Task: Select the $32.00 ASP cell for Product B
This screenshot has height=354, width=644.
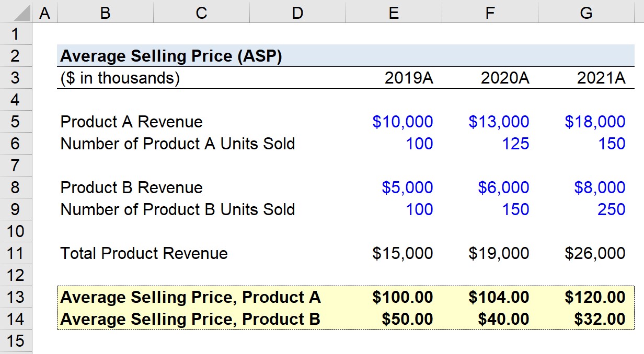Action: (586, 319)
